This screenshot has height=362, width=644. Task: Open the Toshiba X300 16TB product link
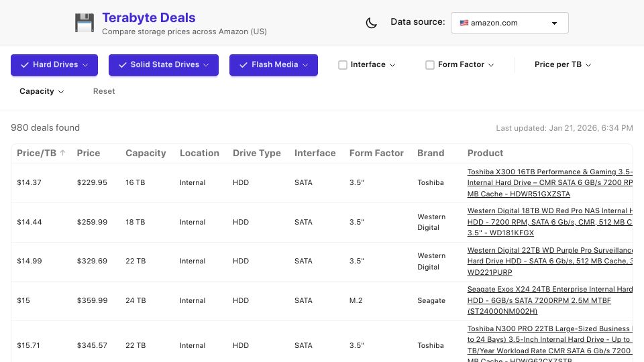tap(550, 182)
